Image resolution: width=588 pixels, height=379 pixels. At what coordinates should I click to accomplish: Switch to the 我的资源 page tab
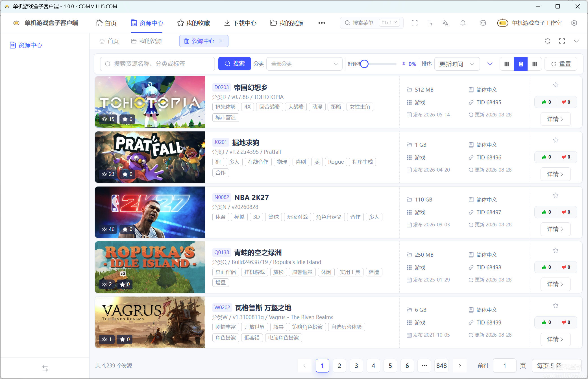point(147,41)
